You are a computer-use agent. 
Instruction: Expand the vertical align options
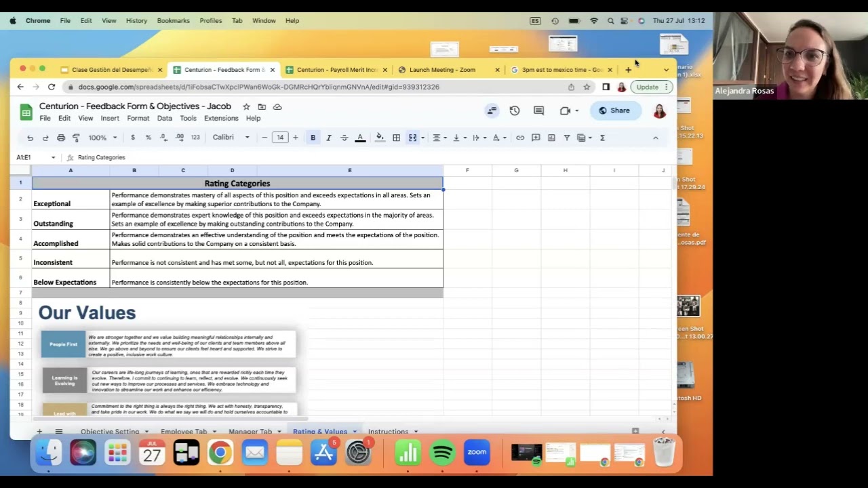point(460,138)
